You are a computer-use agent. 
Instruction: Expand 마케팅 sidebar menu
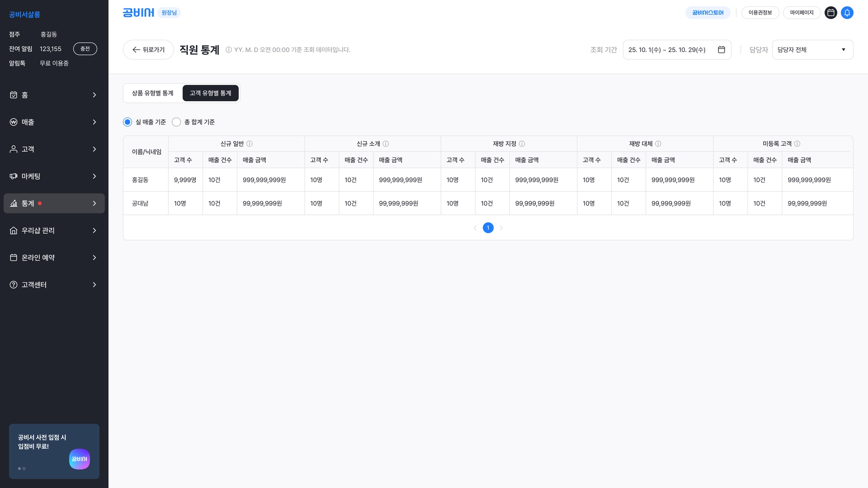[54, 176]
